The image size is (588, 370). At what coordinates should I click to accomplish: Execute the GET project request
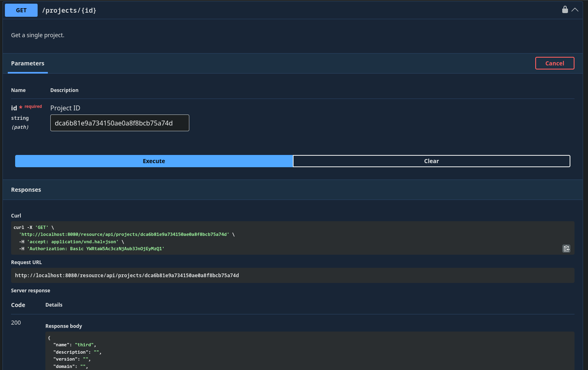pos(154,161)
